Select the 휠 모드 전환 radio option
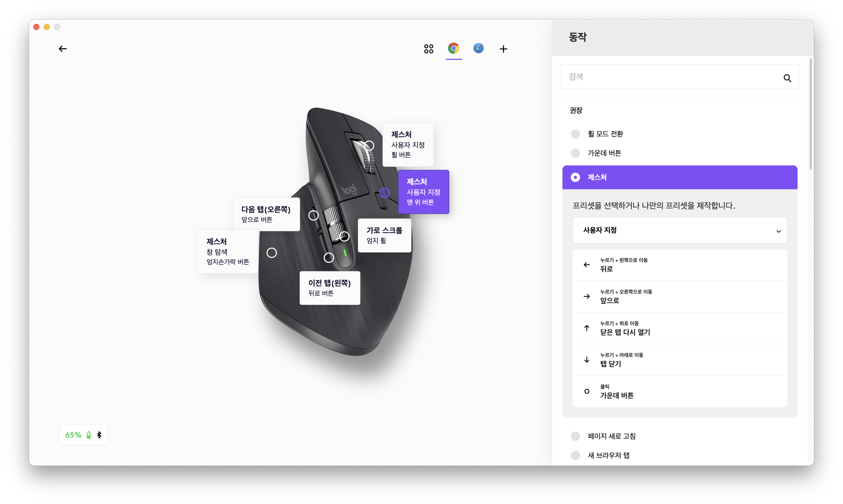Viewport: 843px width, 504px height. 575,134
